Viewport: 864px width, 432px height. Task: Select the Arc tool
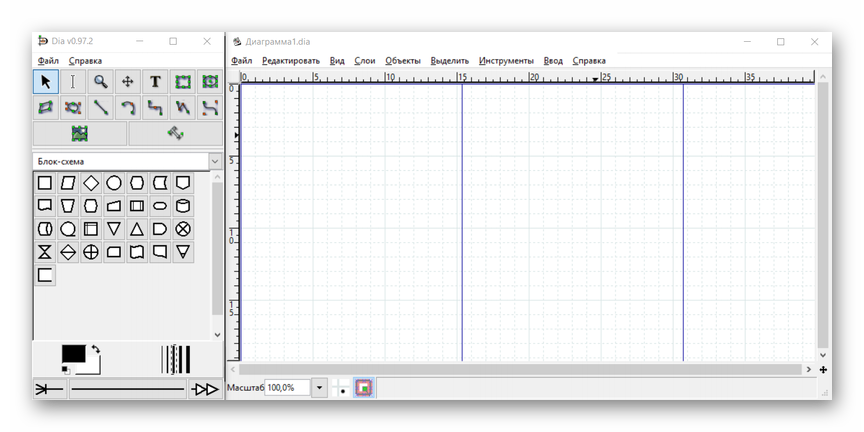click(128, 107)
